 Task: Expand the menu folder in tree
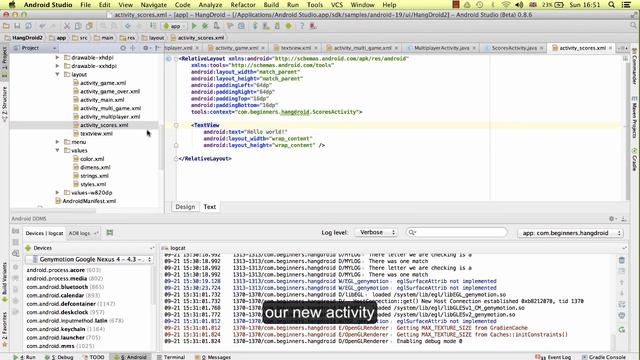pyautogui.click(x=58, y=142)
